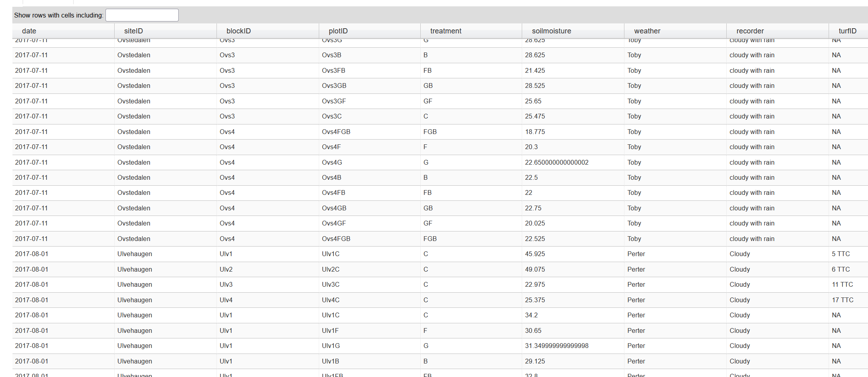Click the filter input field
868x377 pixels.
[x=141, y=15]
